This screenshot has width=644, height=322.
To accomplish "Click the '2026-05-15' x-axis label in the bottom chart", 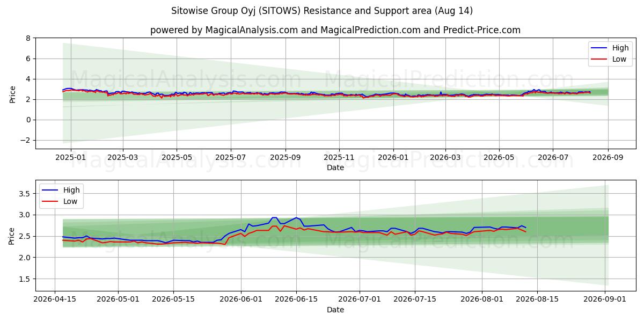I will 173,300.
